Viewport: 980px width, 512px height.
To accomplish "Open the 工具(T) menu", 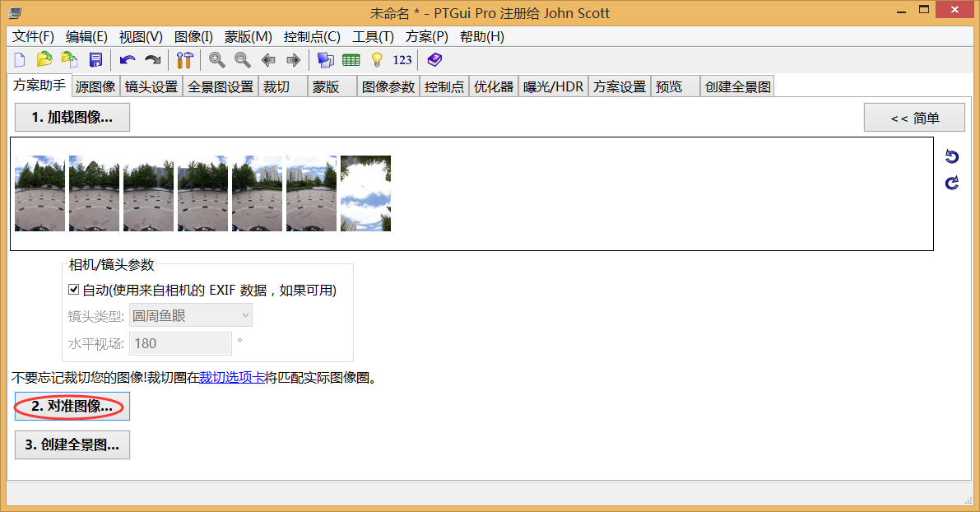I will pos(373,36).
